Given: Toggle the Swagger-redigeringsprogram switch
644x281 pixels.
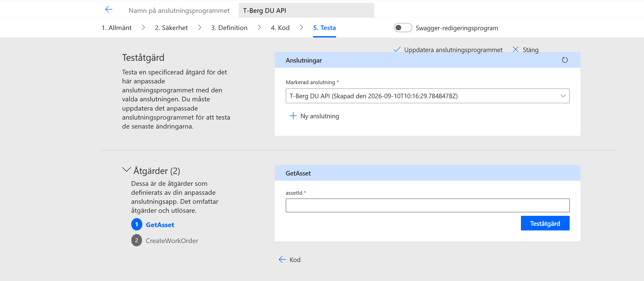Looking at the screenshot, I should pos(403,28).
